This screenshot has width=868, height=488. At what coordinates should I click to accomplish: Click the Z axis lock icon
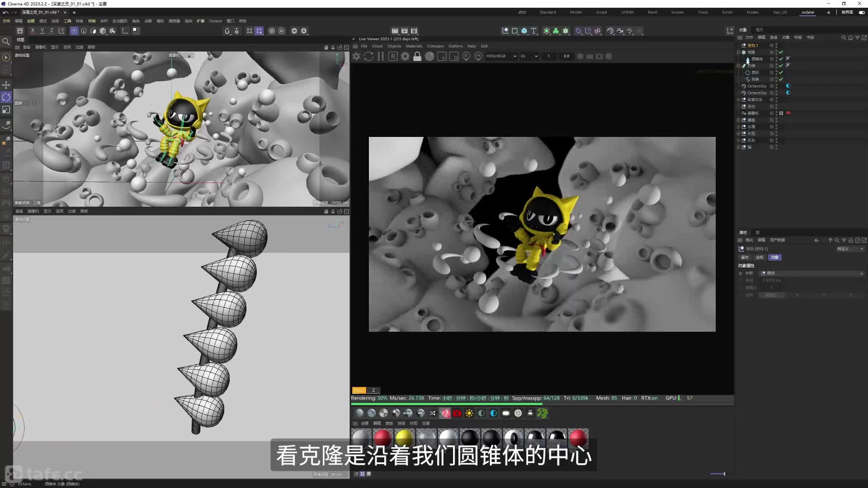pos(52,31)
